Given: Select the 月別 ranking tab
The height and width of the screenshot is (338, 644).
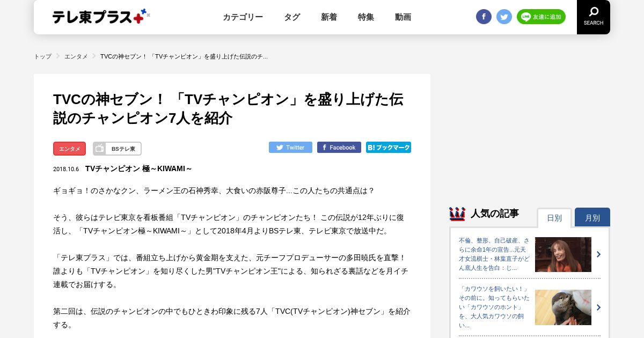Looking at the screenshot, I should pyautogui.click(x=592, y=217).
